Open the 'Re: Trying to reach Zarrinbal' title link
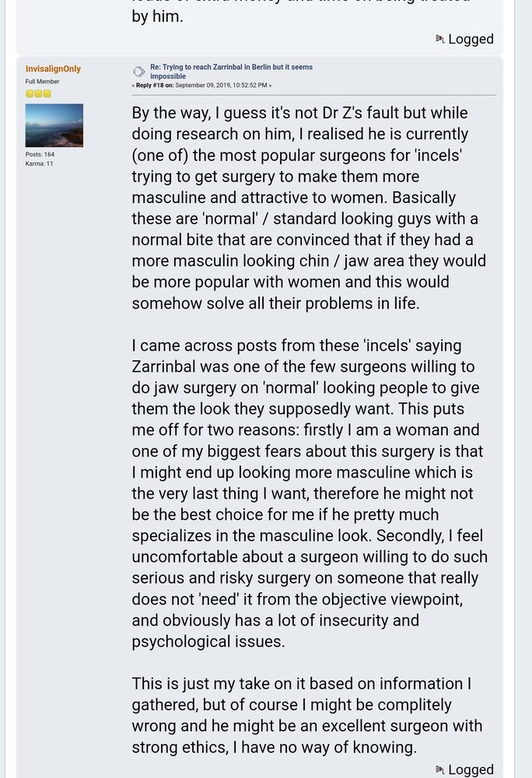 pos(231,72)
